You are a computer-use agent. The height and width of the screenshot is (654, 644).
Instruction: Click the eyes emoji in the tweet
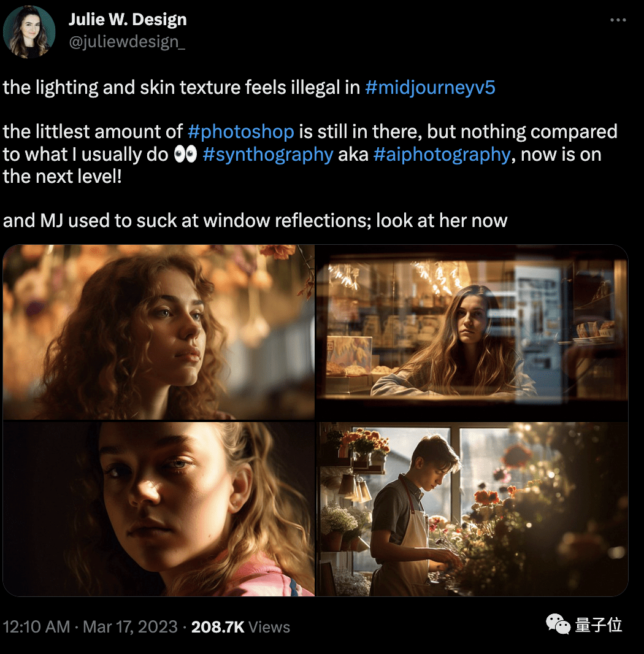[x=185, y=155]
